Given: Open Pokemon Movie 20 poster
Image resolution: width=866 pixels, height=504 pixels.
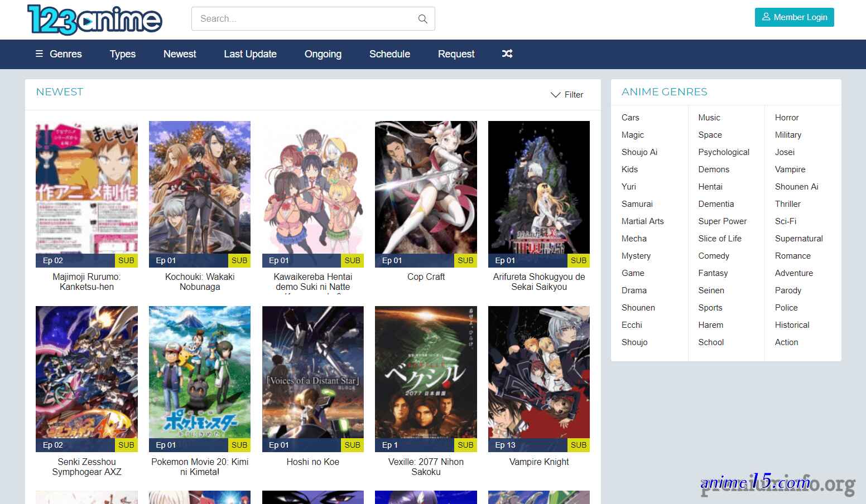Looking at the screenshot, I should pos(200,379).
